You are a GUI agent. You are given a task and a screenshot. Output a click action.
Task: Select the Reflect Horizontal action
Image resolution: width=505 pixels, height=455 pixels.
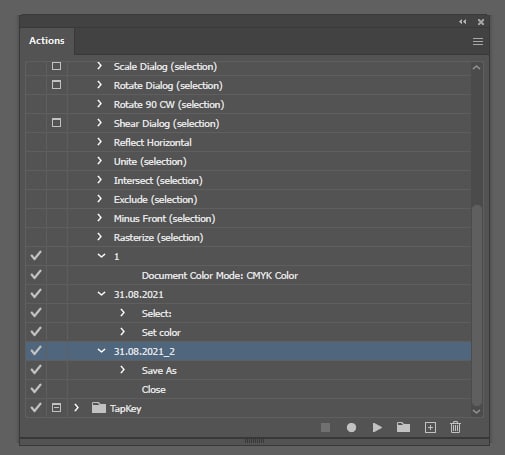153,143
